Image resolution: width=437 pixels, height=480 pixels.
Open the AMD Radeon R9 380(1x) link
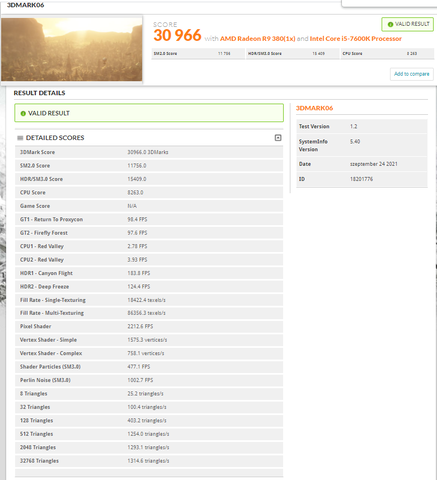(258, 39)
